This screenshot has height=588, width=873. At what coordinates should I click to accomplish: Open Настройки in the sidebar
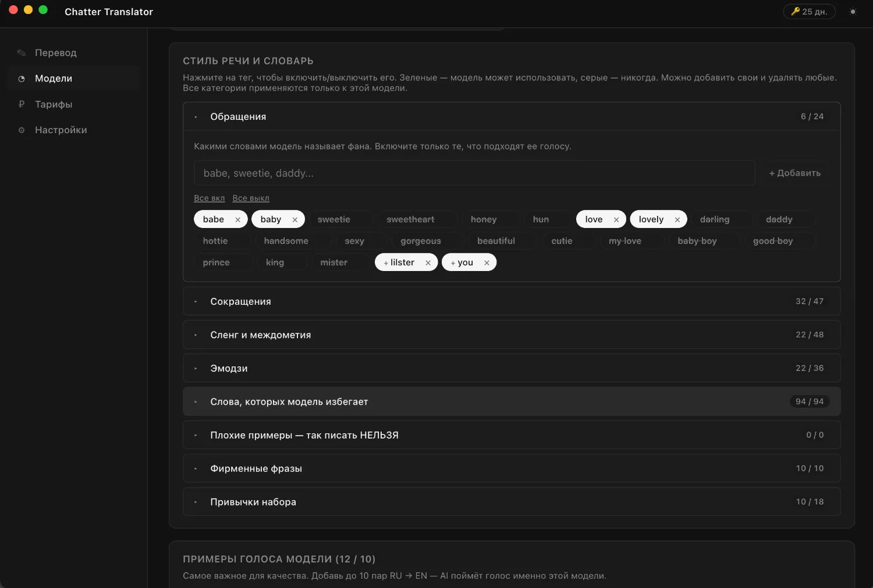coord(73,130)
